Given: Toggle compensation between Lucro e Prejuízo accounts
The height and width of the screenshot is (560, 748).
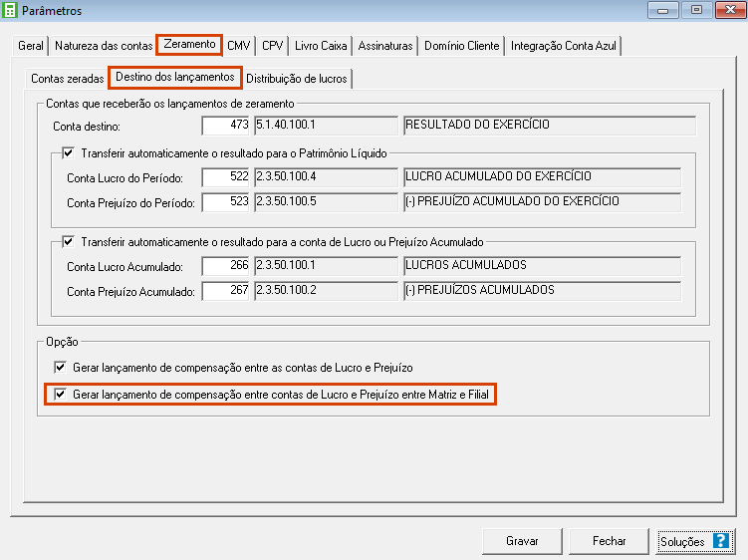Looking at the screenshot, I should tap(60, 368).
